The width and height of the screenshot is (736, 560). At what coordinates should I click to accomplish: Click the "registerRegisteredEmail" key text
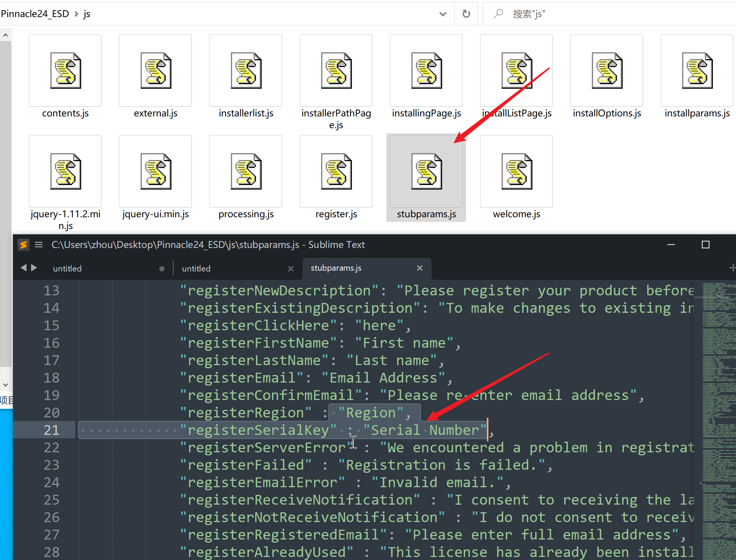(x=283, y=535)
